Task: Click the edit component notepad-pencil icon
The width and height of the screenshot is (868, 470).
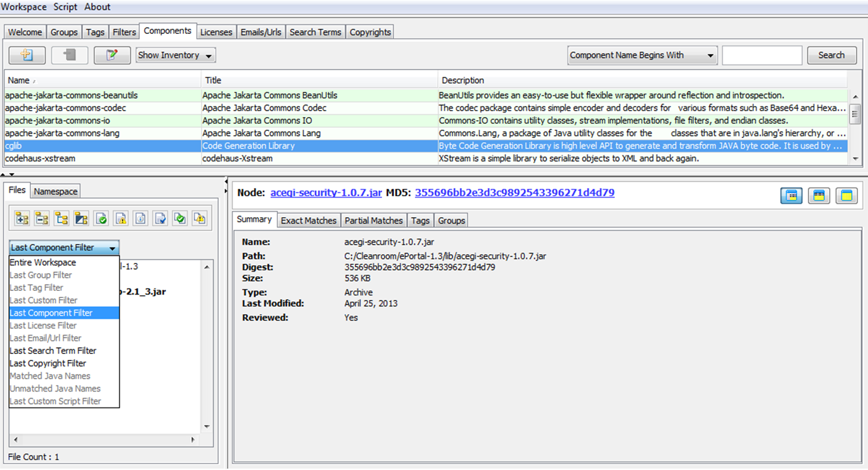Action: (112, 55)
